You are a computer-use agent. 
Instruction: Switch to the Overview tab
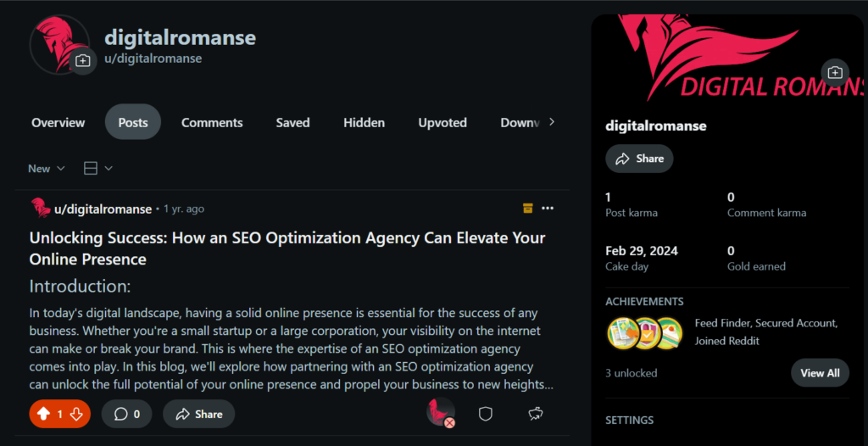tap(58, 122)
